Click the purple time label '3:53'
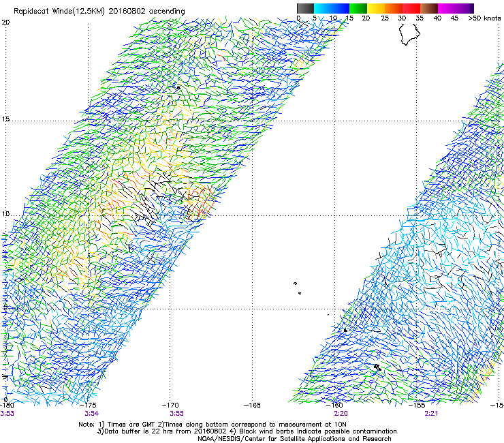 tap(7, 414)
